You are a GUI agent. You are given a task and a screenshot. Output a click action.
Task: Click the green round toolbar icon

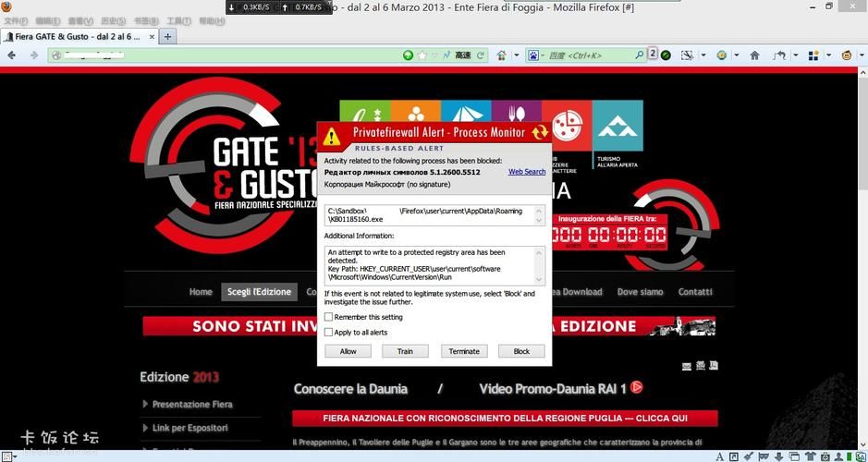[x=666, y=55]
